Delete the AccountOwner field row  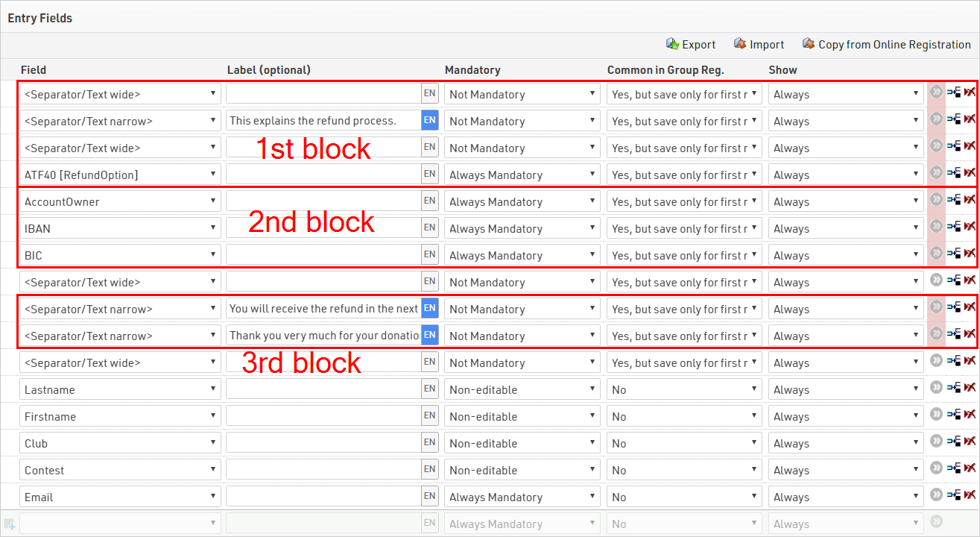pyautogui.click(x=970, y=200)
